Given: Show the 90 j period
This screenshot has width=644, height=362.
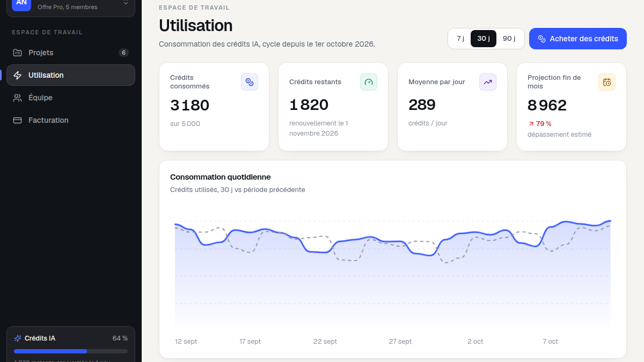Looking at the screenshot, I should coord(509,39).
